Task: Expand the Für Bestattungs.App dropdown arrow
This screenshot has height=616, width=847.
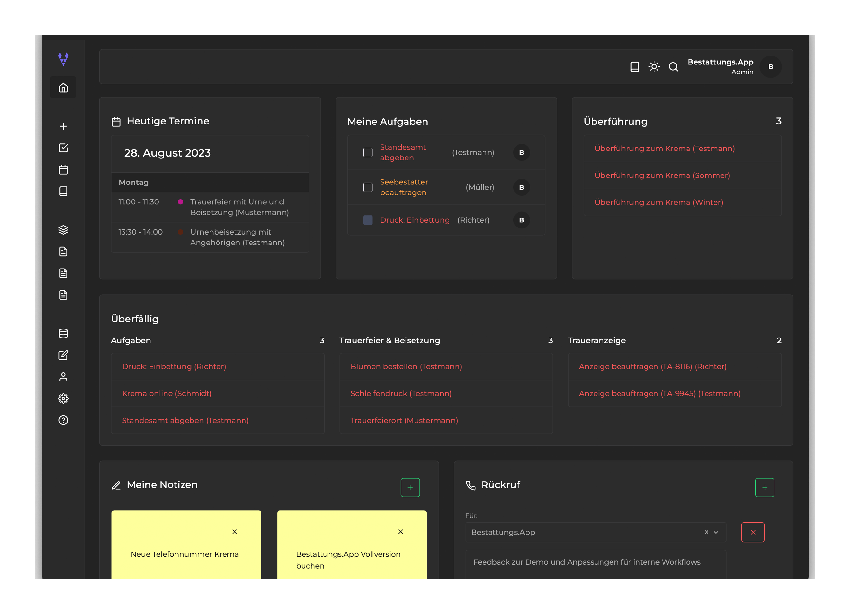Action: 716,532
